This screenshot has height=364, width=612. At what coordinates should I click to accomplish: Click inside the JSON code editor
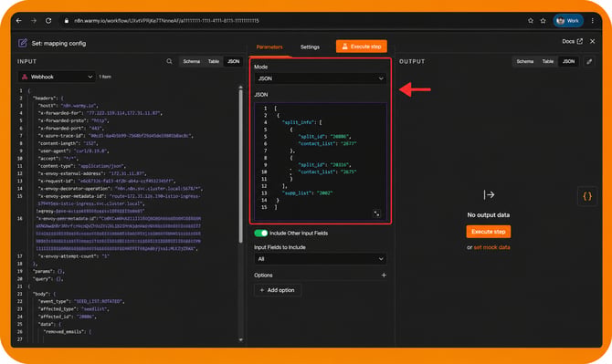tap(320, 161)
